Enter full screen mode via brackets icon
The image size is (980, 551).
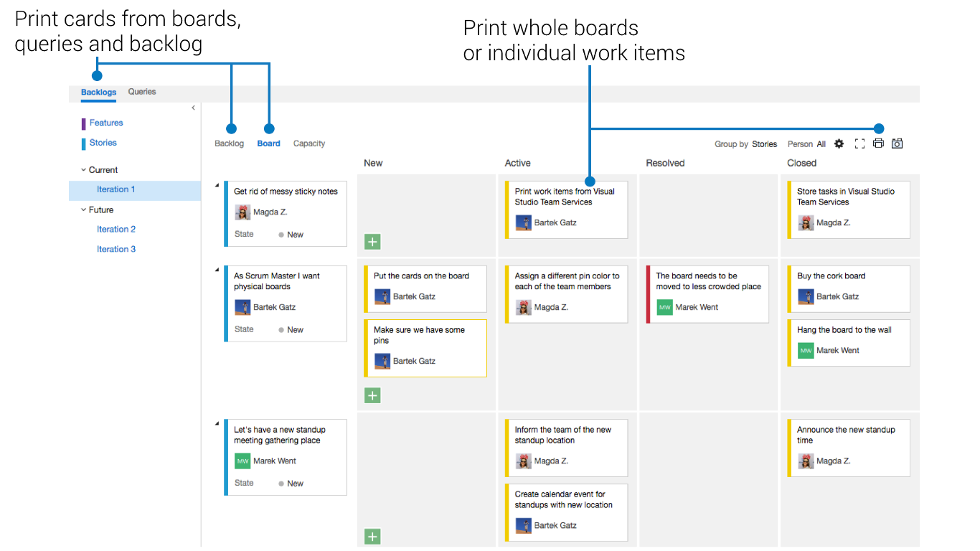859,144
